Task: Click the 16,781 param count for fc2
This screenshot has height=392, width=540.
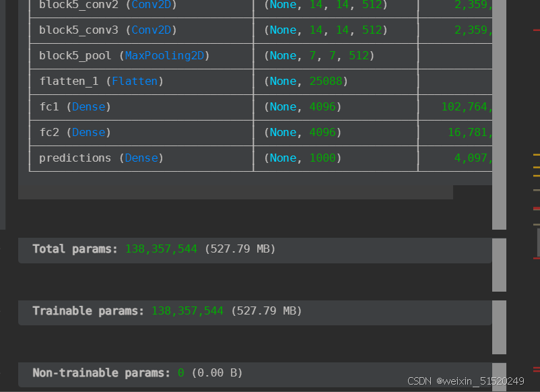Action: tap(470, 133)
